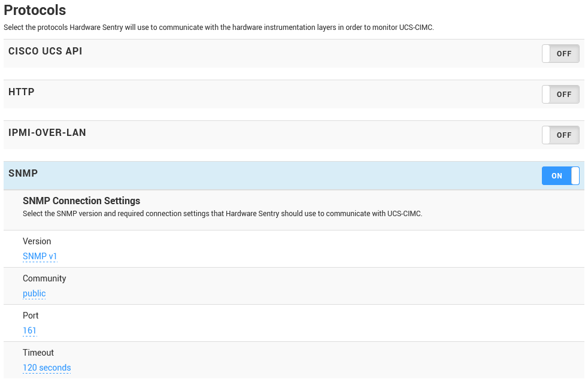The image size is (588, 382).
Task: Disable the SNMP protocol toggle
Action: click(560, 175)
